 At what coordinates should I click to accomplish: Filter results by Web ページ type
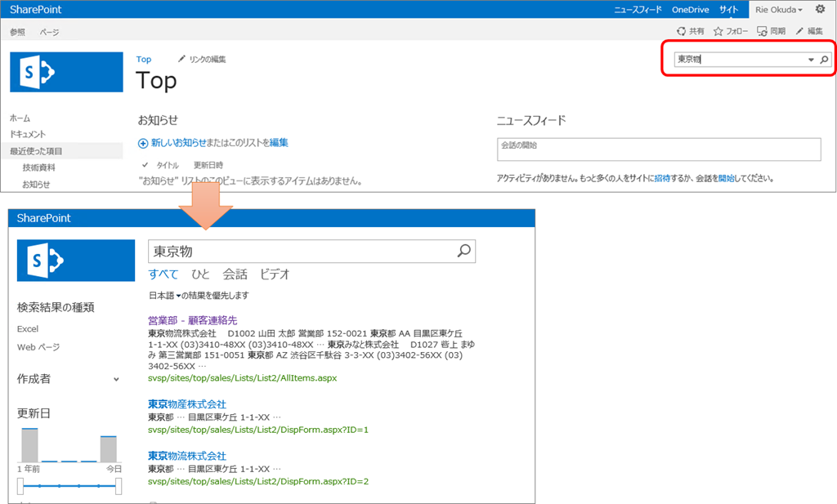click(38, 347)
